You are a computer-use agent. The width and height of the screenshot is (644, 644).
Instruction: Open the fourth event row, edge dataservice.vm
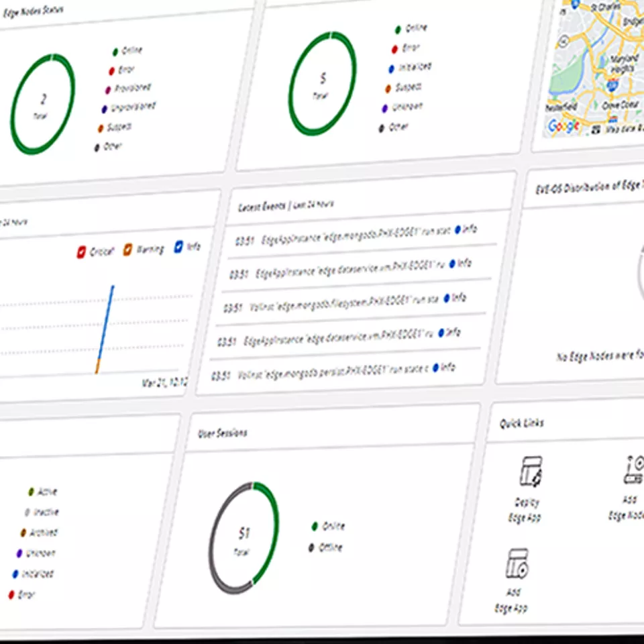(x=339, y=337)
